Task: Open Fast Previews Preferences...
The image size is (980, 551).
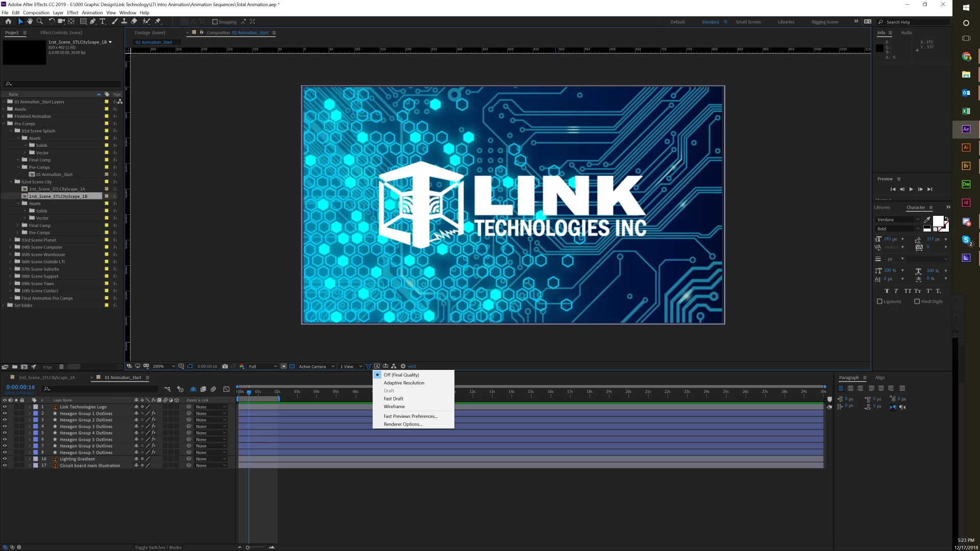Action: coord(410,416)
